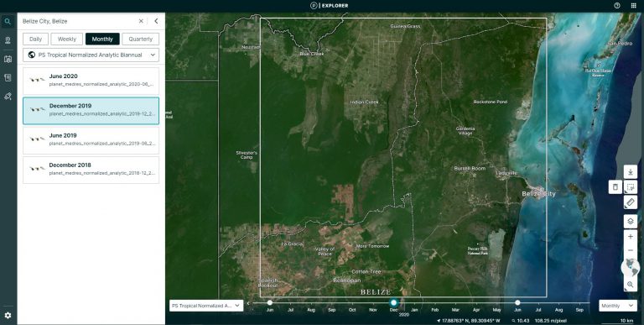This screenshot has height=325, width=644.
Task: Open settings gear in left sidebar
Action: [x=8, y=316]
